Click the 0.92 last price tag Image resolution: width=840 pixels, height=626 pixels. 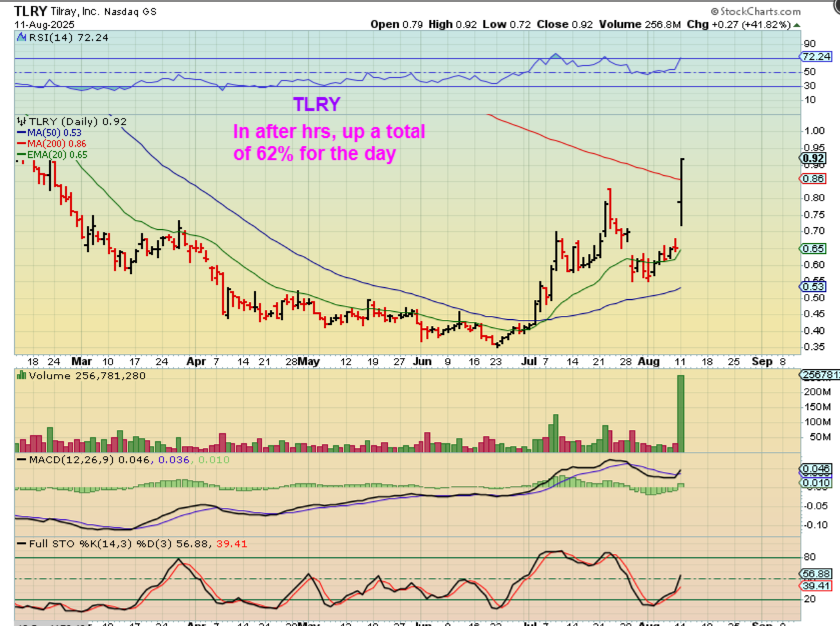point(814,158)
